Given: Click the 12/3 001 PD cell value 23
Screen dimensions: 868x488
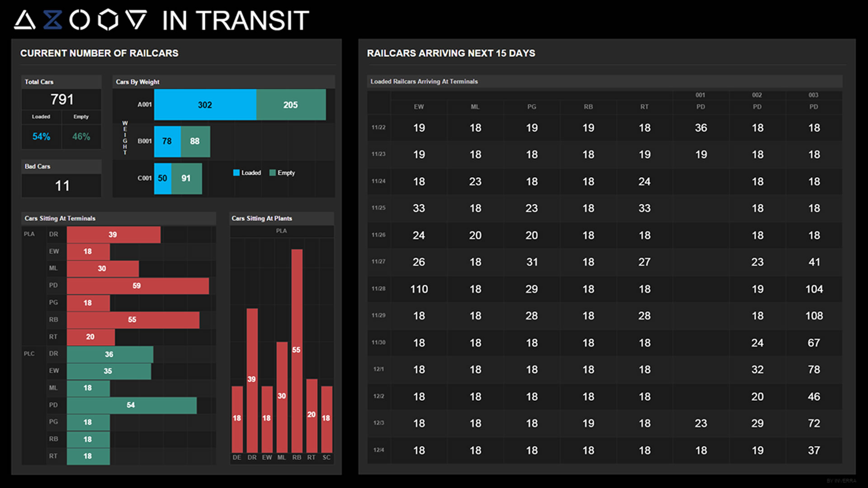Looking at the screenshot, I should [701, 423].
